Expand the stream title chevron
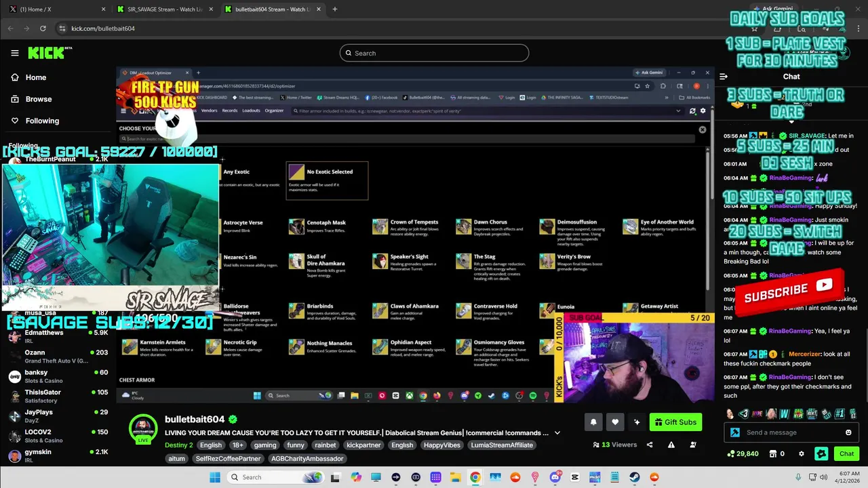This screenshot has width=868, height=488. tap(557, 432)
